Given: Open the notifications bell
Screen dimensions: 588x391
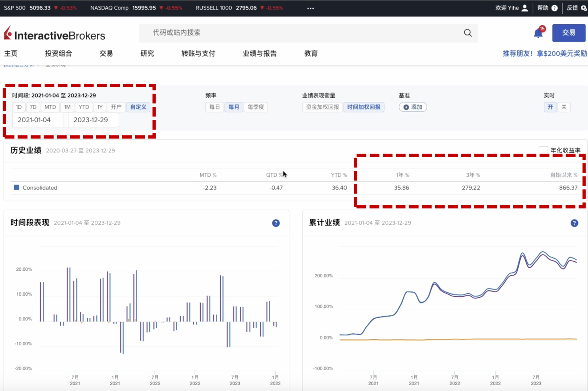Looking at the screenshot, I should click(x=538, y=33).
